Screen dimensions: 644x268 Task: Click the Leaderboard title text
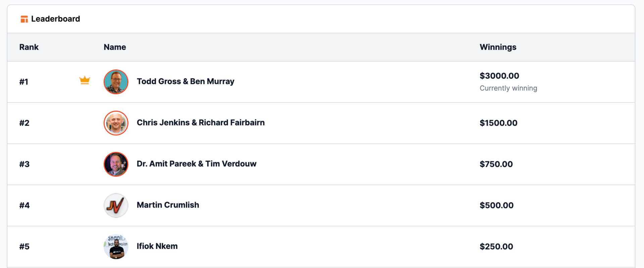(x=56, y=19)
